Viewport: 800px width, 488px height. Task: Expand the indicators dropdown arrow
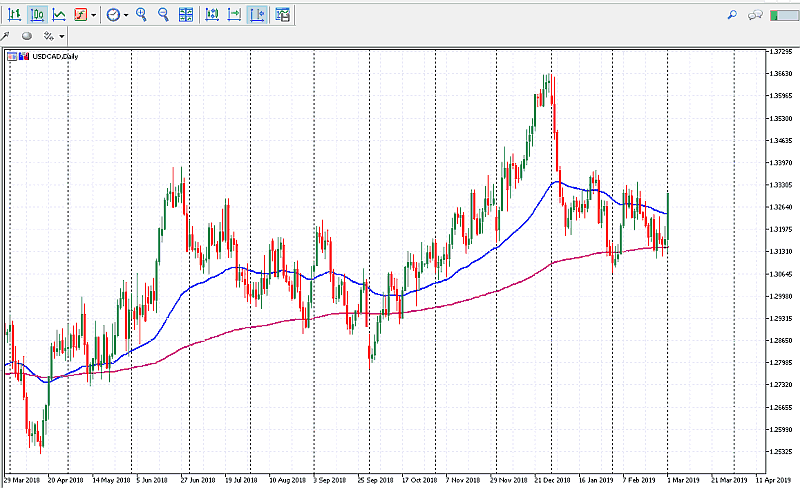(94, 15)
